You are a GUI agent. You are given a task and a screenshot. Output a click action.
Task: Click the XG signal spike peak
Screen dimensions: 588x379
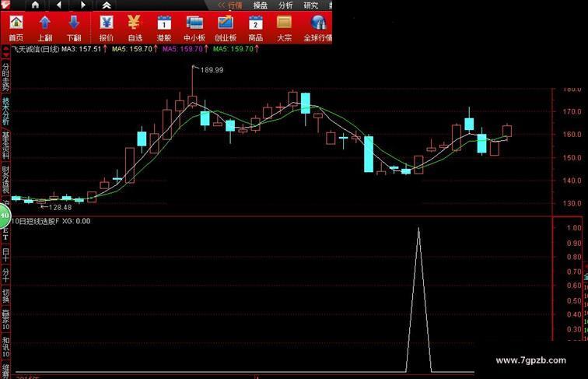418,228
